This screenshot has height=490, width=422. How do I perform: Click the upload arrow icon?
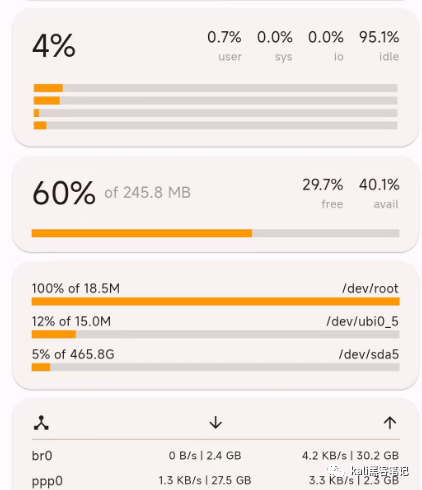pyautogui.click(x=390, y=423)
